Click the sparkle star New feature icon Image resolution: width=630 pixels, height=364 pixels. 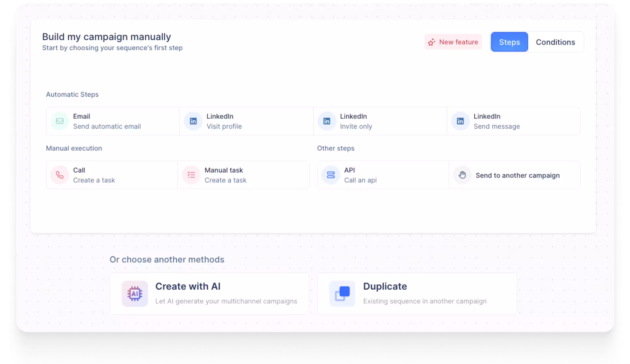pyautogui.click(x=432, y=42)
